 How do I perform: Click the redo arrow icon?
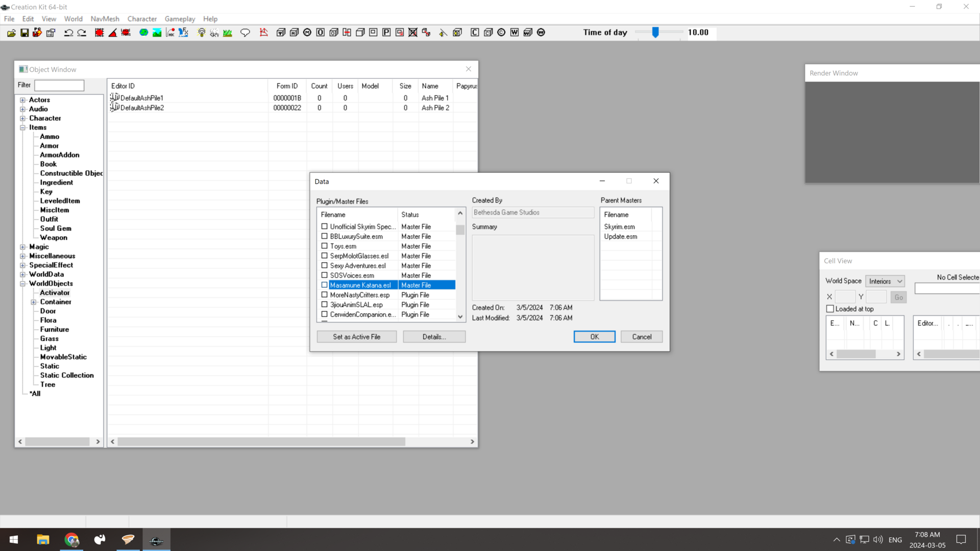click(82, 33)
